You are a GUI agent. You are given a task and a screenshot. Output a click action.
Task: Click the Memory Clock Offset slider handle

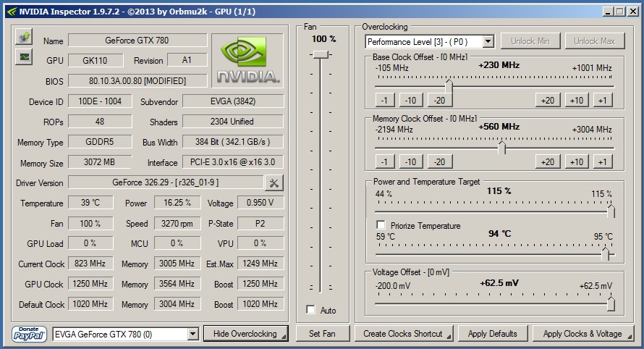point(502,148)
